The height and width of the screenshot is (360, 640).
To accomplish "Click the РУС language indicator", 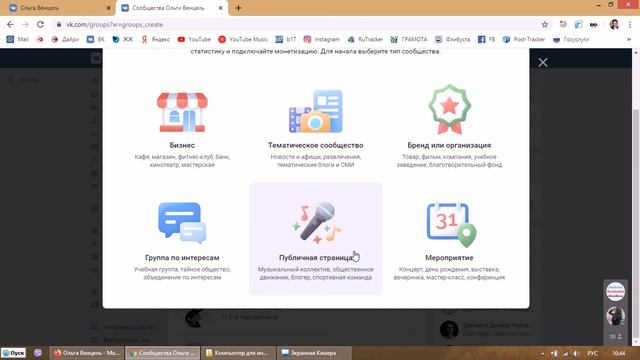I will (593, 353).
